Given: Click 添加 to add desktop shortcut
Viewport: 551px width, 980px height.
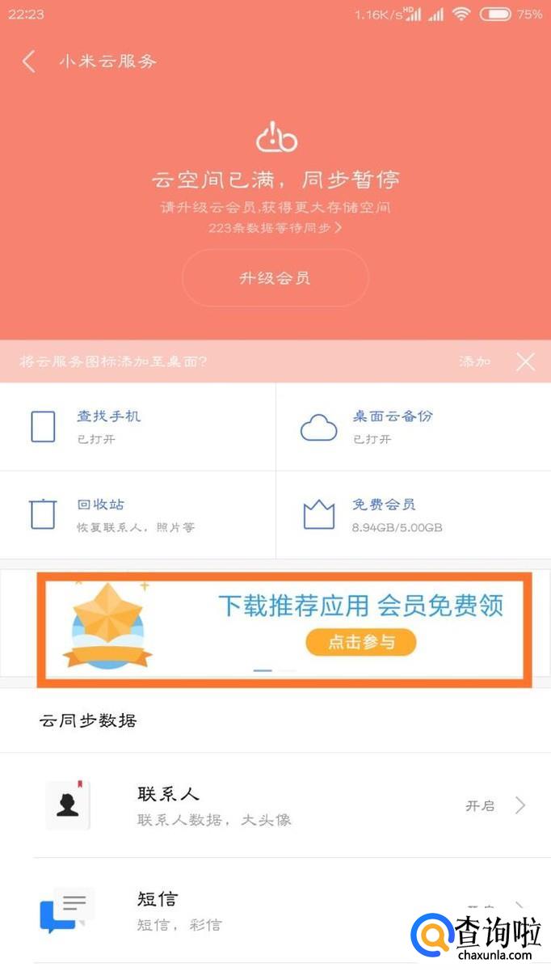Looking at the screenshot, I should click(475, 361).
